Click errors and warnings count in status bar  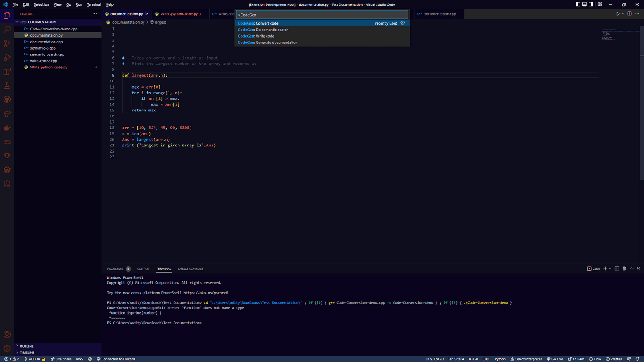[x=12, y=359]
